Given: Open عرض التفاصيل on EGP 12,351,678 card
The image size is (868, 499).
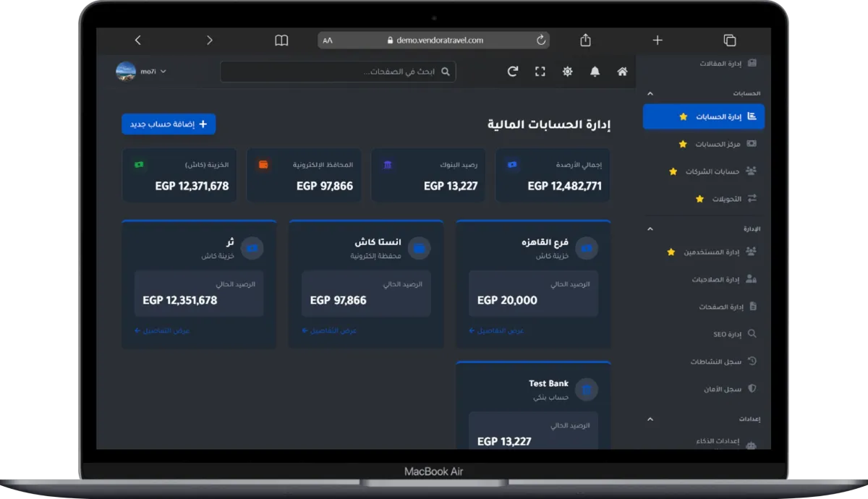Looking at the screenshot, I should coord(162,330).
